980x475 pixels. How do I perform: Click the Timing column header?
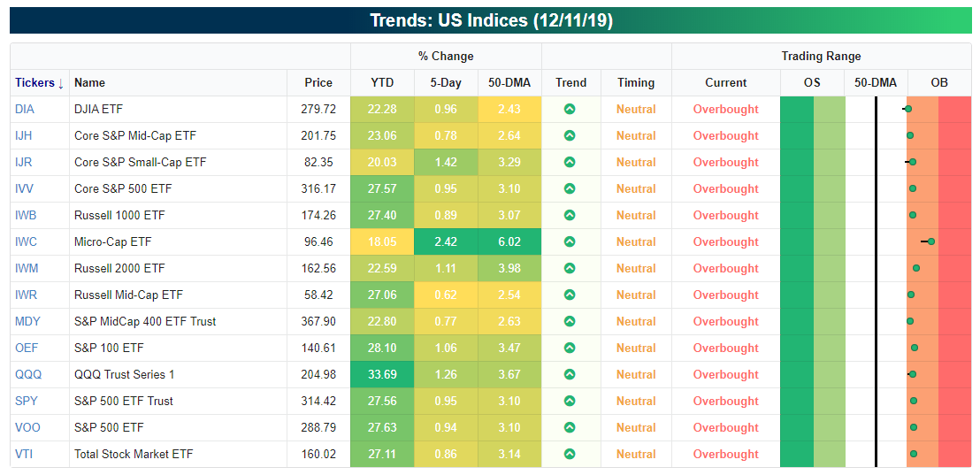click(x=636, y=83)
